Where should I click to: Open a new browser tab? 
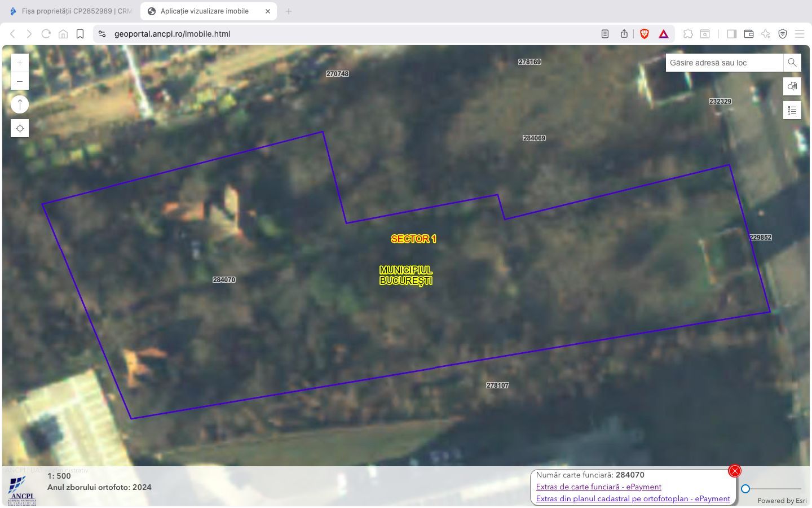tap(289, 11)
